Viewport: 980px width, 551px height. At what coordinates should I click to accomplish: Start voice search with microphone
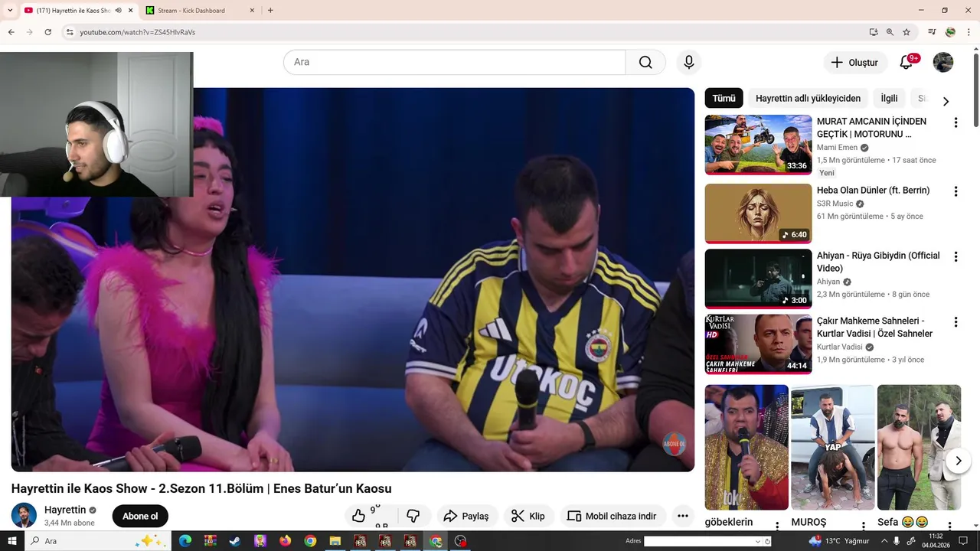pyautogui.click(x=689, y=62)
